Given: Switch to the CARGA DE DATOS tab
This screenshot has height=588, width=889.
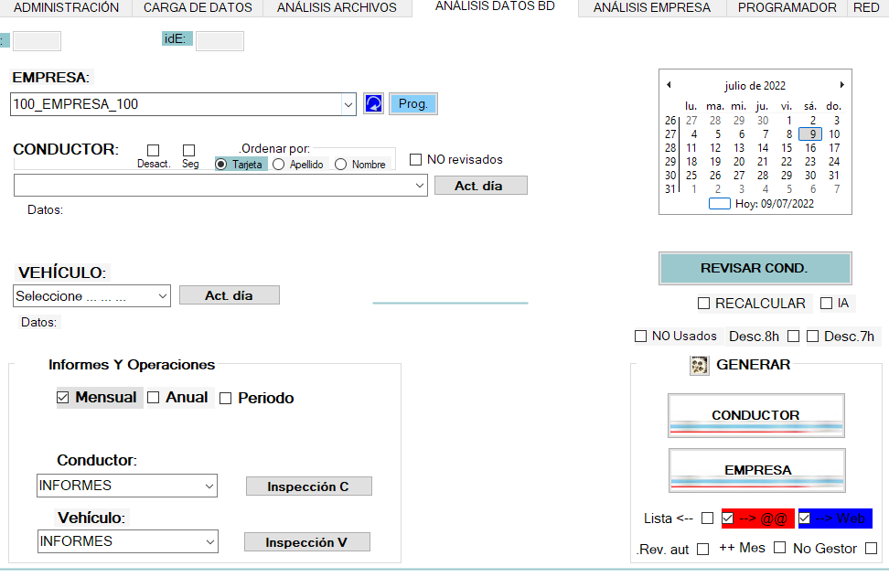Looking at the screenshot, I should coord(198,8).
